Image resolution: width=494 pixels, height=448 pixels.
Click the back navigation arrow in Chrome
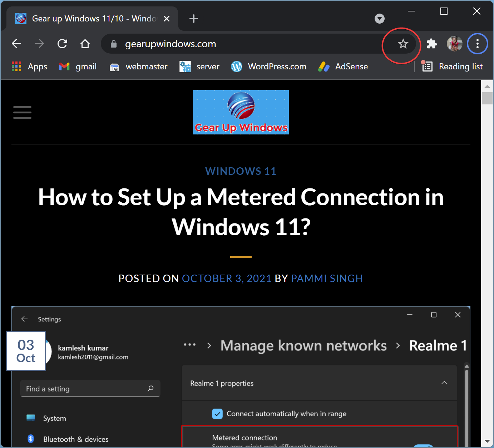pos(16,44)
